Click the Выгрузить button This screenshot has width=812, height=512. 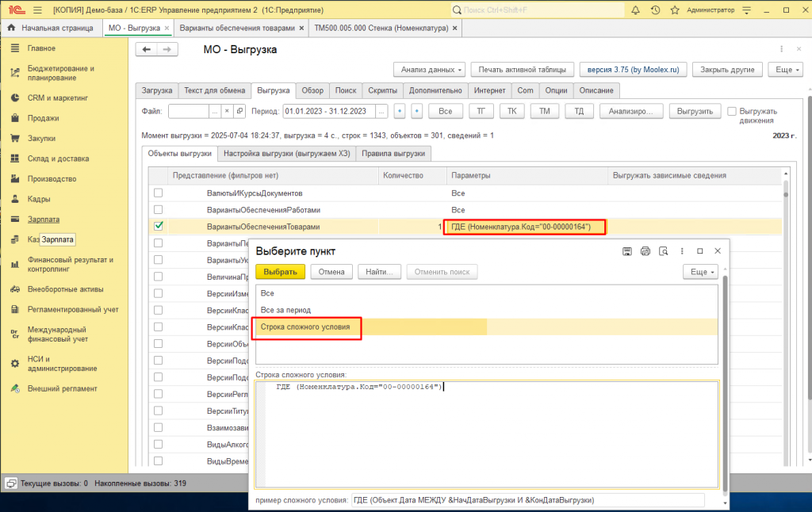point(695,111)
